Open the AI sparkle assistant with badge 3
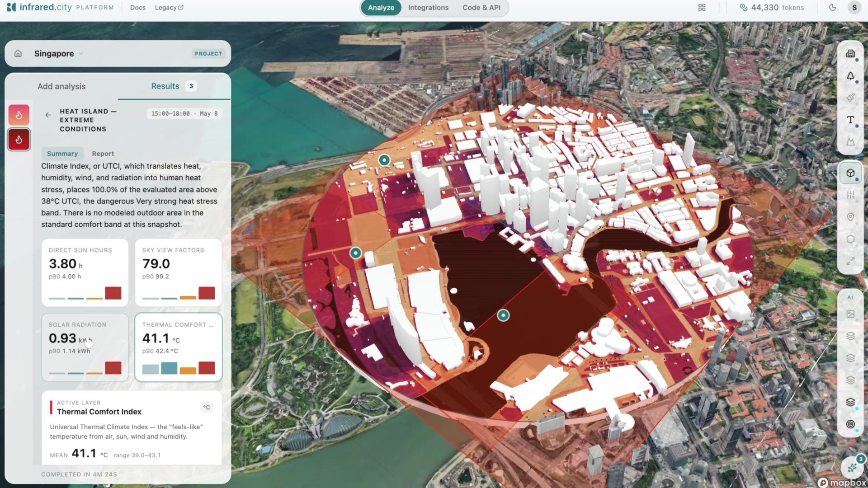The width and height of the screenshot is (868, 488). (x=853, y=467)
